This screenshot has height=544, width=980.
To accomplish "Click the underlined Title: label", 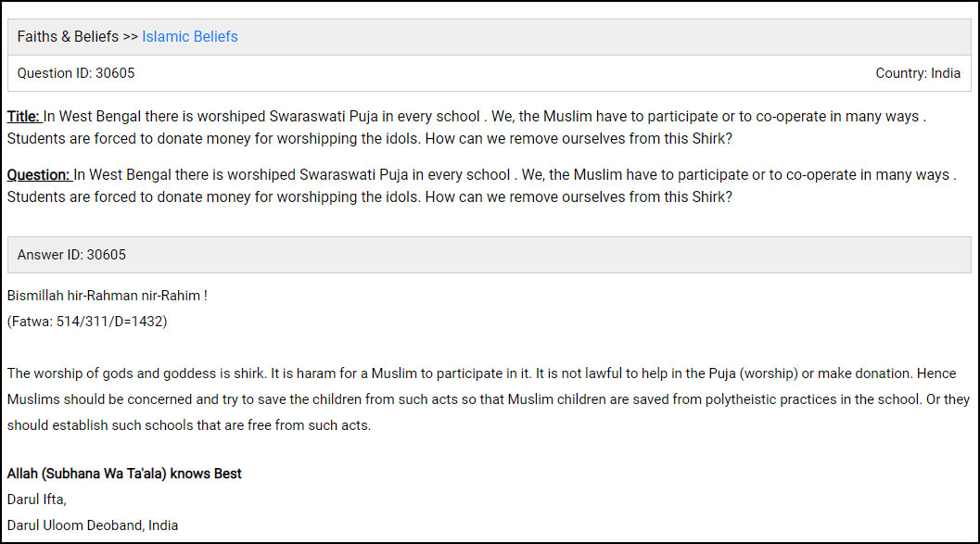I will pos(24,117).
